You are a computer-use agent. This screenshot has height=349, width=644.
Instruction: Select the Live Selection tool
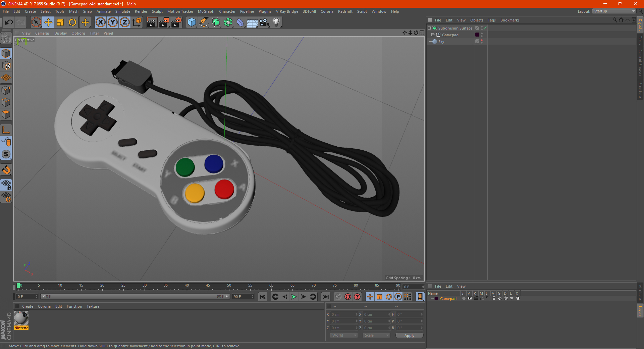coord(36,22)
